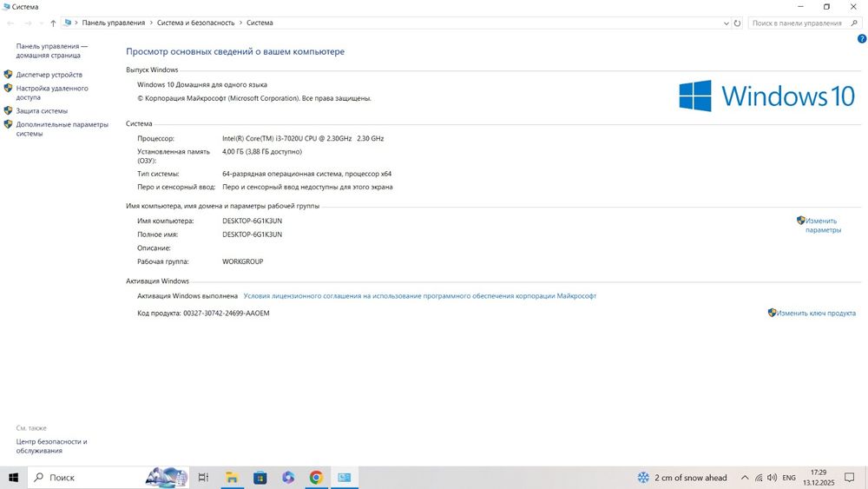Open Copilot app from the taskbar
The height and width of the screenshot is (489, 868).
pyautogui.click(x=288, y=478)
